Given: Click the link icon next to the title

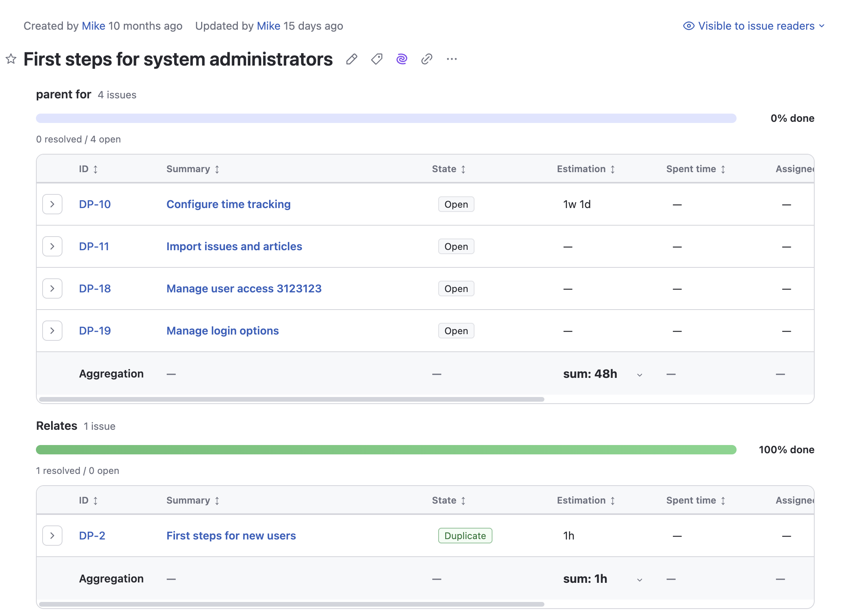Looking at the screenshot, I should (x=426, y=59).
